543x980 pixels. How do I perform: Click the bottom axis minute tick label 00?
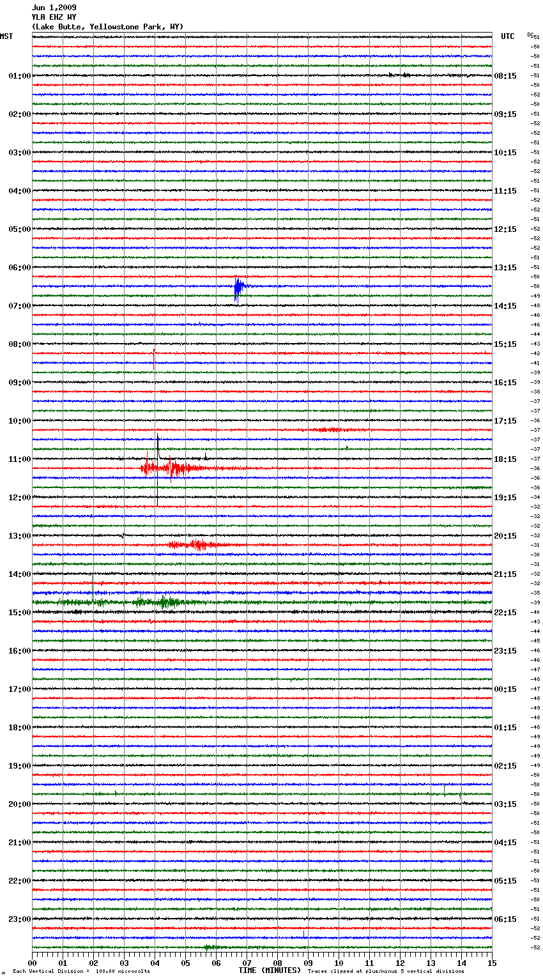coord(33,962)
